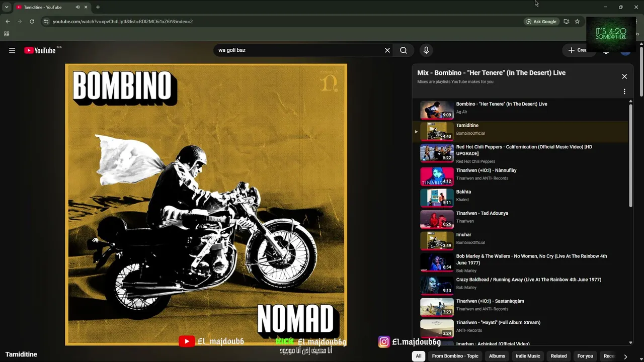
Task: Click the "Red Hot Chili Peppers" channel name
Action: click(x=475, y=161)
